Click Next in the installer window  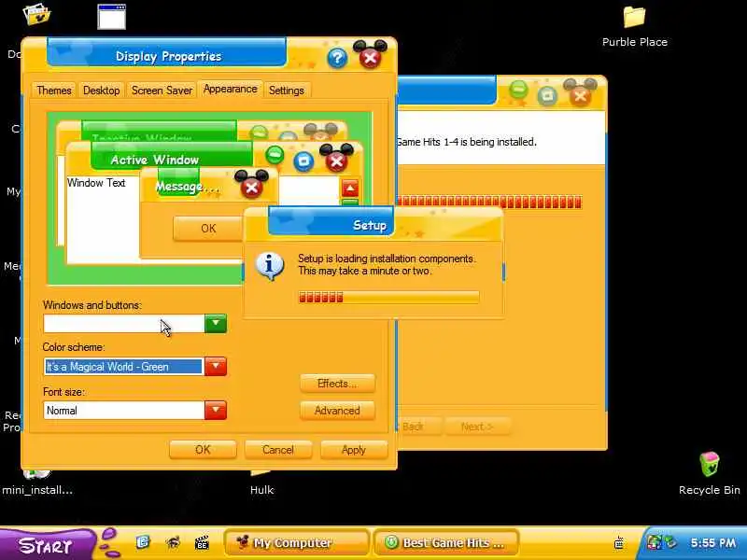(477, 427)
